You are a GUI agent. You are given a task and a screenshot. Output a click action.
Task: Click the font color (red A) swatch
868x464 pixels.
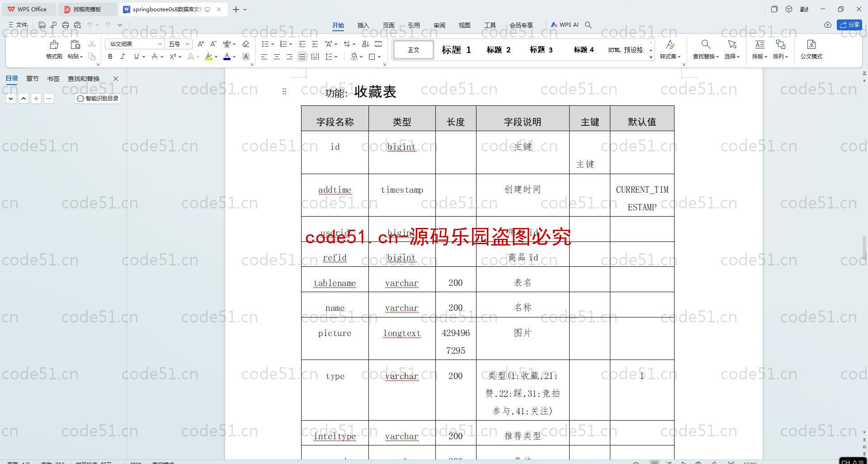[227, 57]
